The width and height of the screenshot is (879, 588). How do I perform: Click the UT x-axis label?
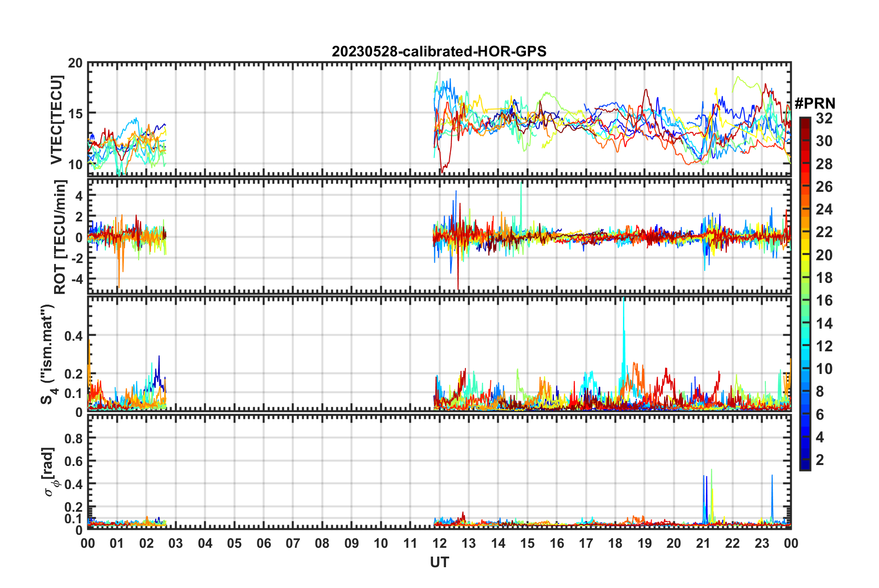pos(439,562)
